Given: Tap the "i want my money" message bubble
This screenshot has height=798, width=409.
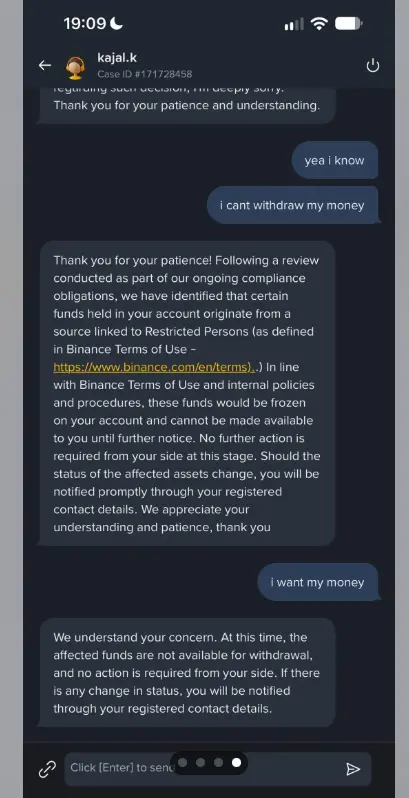Looking at the screenshot, I should (318, 582).
